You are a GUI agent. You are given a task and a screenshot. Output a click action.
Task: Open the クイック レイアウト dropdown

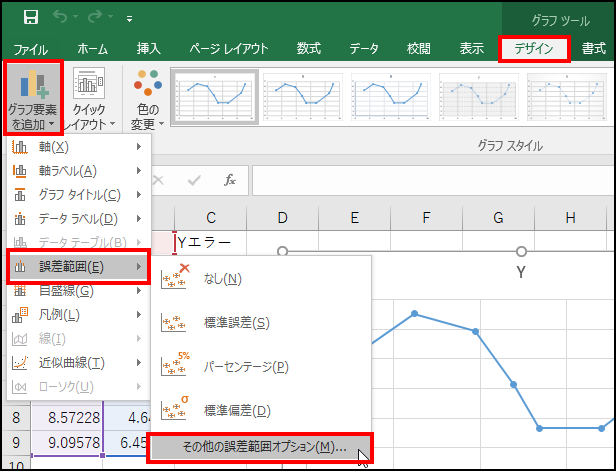(x=89, y=98)
